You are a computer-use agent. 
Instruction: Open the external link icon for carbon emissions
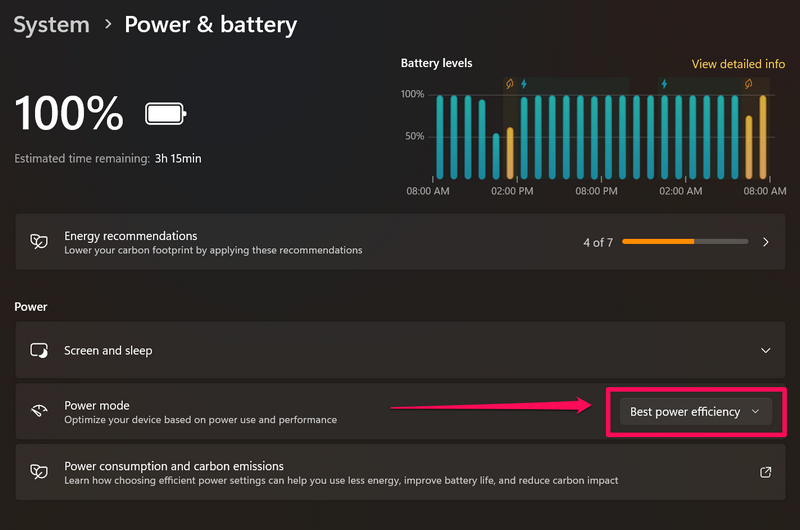[x=766, y=472]
